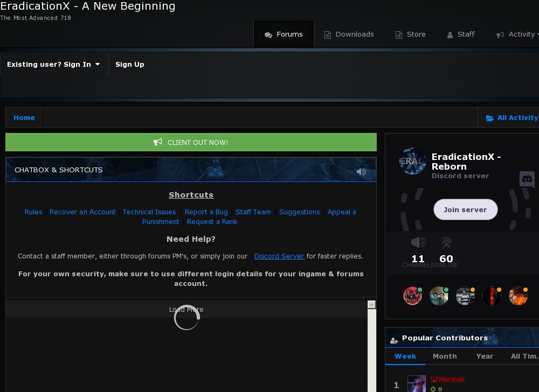The image size is (539, 392).
Task: Click the Join server button
Action: pos(466,209)
